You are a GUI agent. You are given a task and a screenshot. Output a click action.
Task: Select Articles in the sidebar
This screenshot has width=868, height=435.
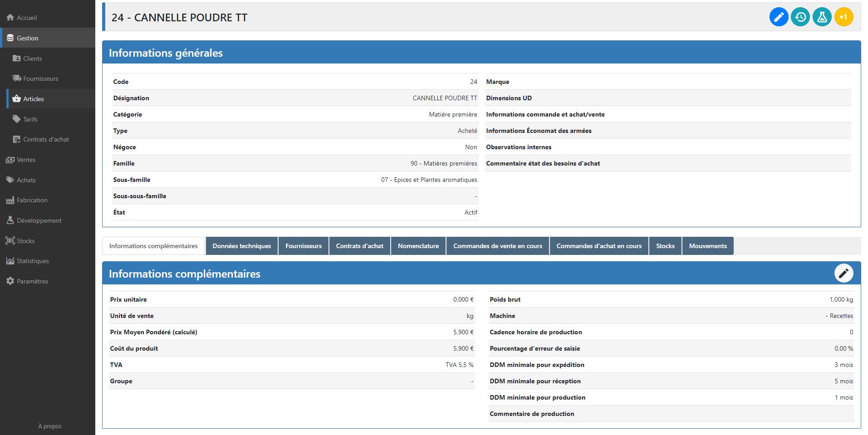51,98
